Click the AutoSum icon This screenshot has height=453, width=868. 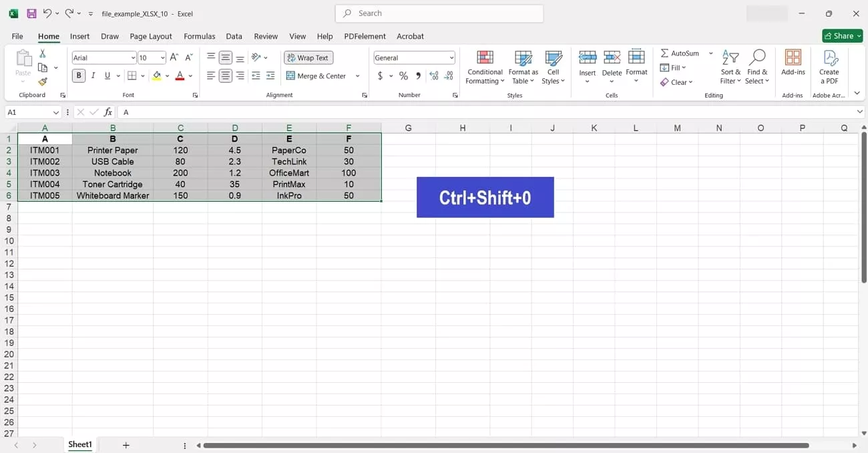point(680,53)
